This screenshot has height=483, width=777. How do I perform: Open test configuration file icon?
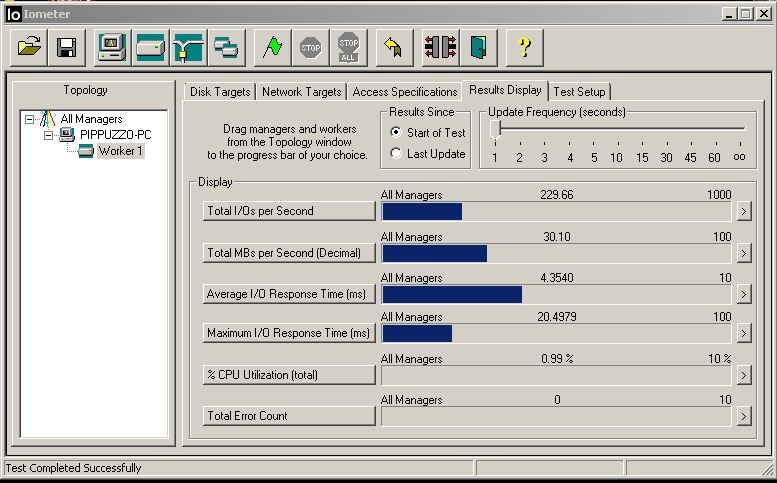pyautogui.click(x=29, y=48)
